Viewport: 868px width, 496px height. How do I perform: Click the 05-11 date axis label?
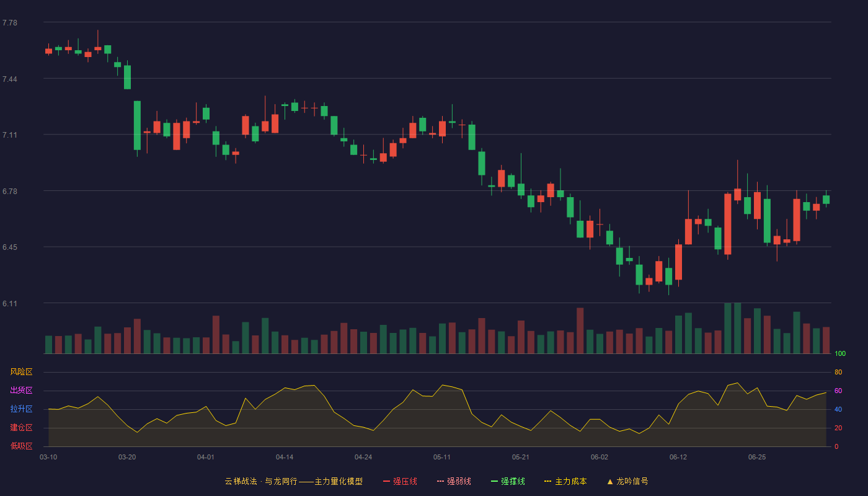pyautogui.click(x=442, y=457)
